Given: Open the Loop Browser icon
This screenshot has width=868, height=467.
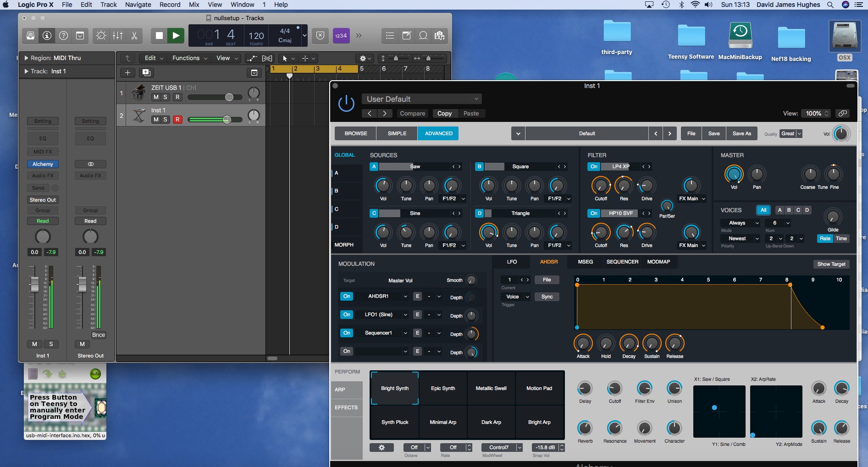Looking at the screenshot, I should pyautogui.click(x=423, y=36).
